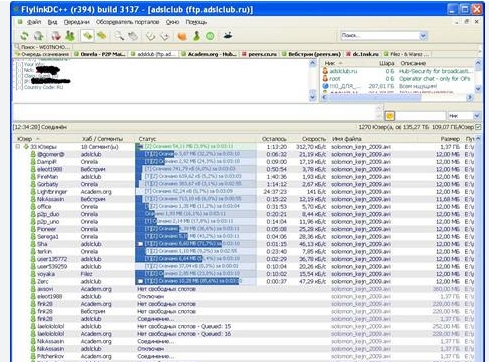Image resolution: width=489 pixels, height=362 pixels.
Task: Click into the toolbar Поиск search field
Action: point(379,35)
